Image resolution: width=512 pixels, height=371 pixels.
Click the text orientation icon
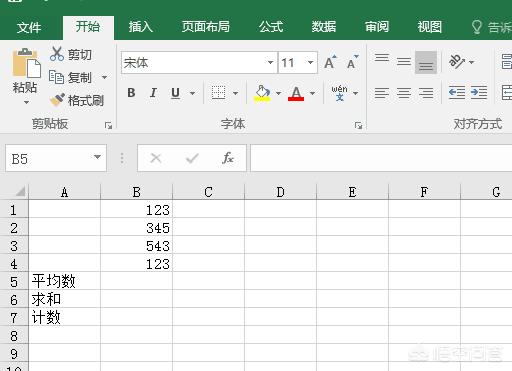[x=456, y=62]
